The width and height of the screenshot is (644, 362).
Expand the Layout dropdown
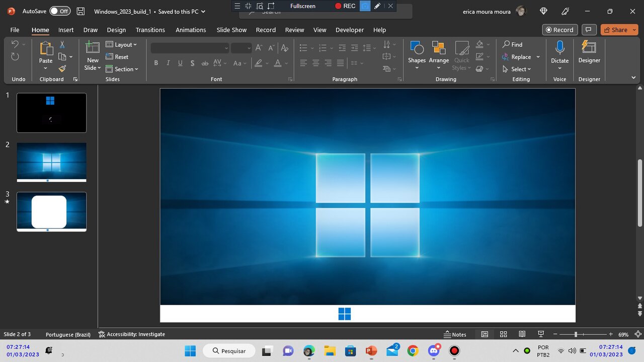point(121,44)
